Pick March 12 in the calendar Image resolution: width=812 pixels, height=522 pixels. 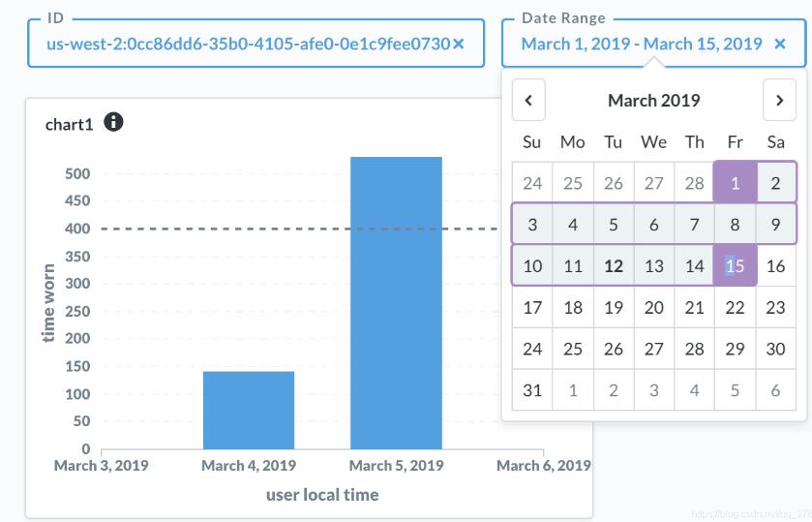[x=613, y=266]
